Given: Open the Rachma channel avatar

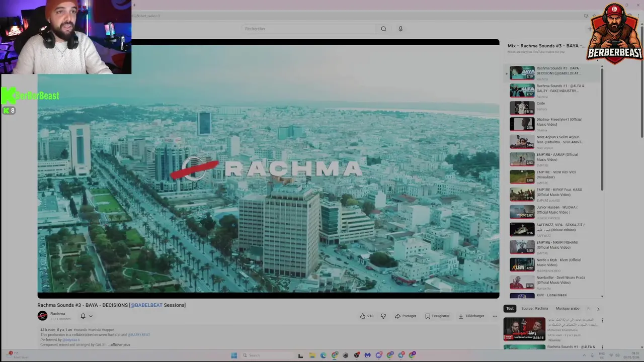Looking at the screenshot, I should [42, 316].
